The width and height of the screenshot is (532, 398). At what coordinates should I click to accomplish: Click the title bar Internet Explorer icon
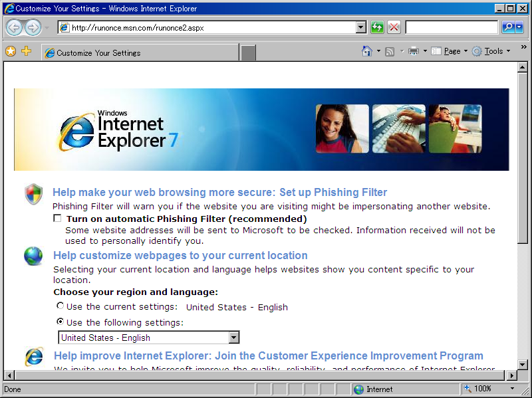9,9
